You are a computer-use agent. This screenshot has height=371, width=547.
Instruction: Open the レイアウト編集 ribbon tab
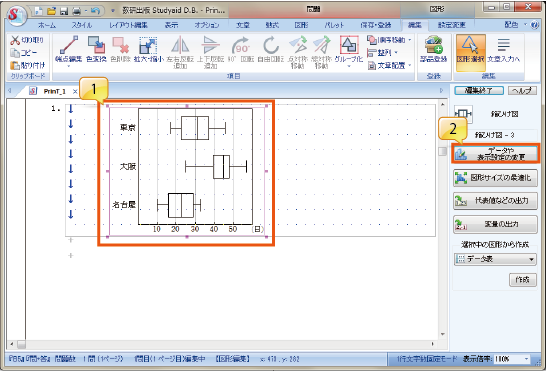(x=128, y=25)
